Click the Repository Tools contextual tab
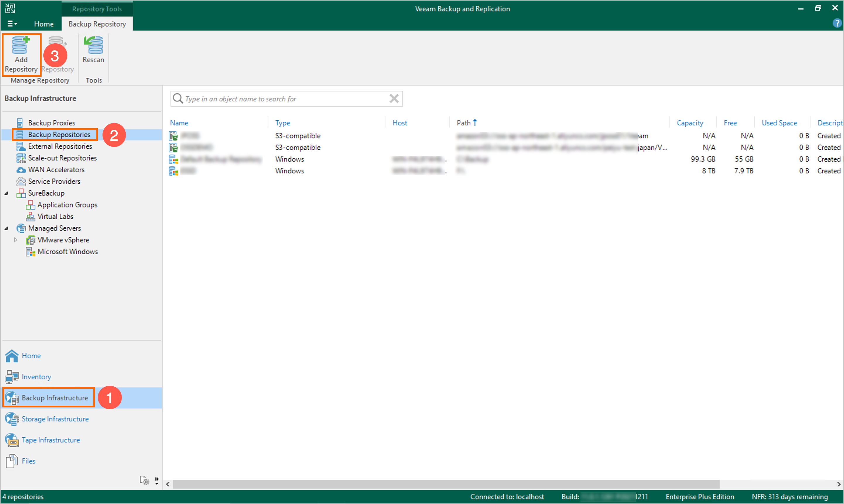This screenshot has height=504, width=844. pyautogui.click(x=97, y=9)
